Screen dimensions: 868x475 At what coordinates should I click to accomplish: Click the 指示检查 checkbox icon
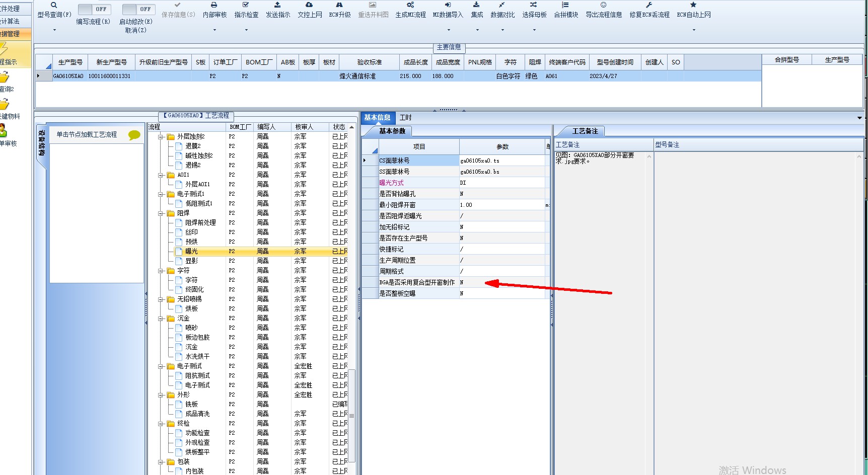coord(246,5)
